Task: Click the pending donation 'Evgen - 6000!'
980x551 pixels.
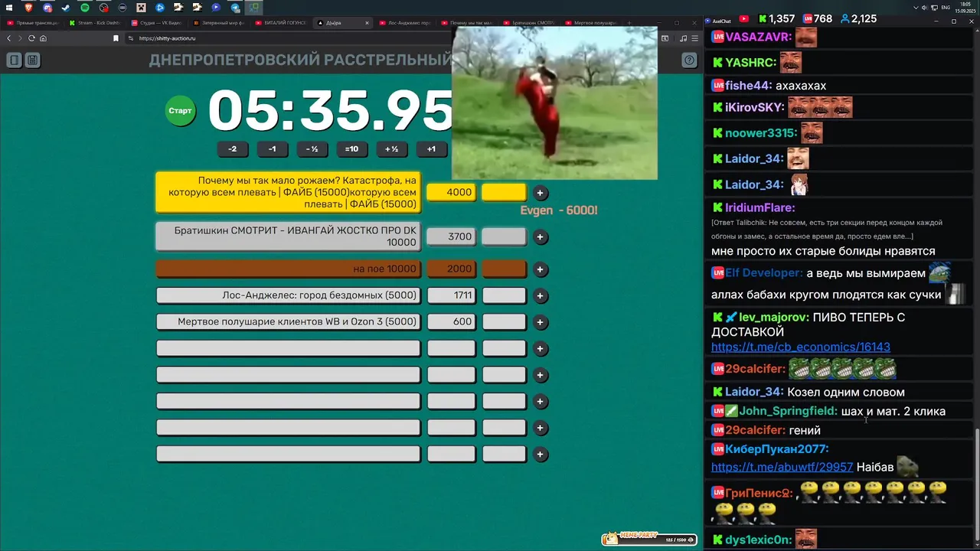Action: click(559, 210)
